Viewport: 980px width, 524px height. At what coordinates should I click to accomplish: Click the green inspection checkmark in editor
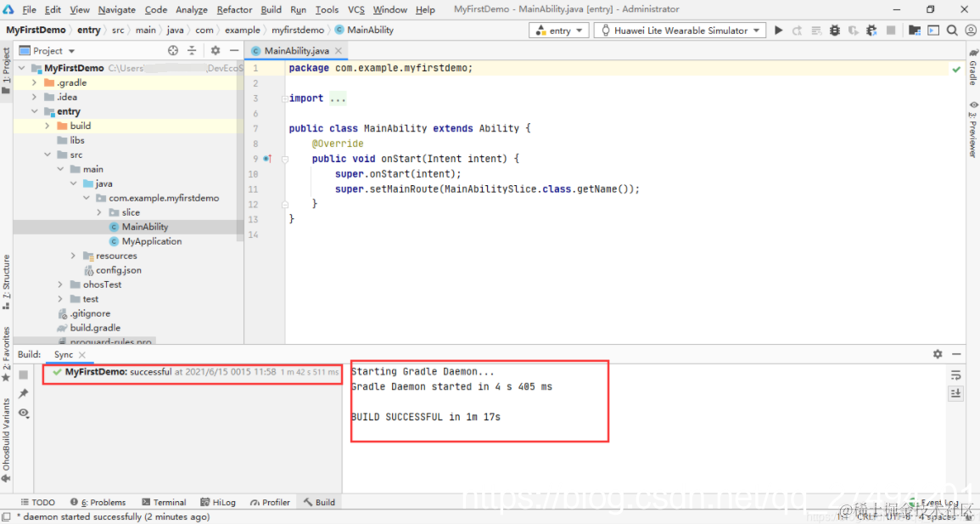click(x=956, y=69)
